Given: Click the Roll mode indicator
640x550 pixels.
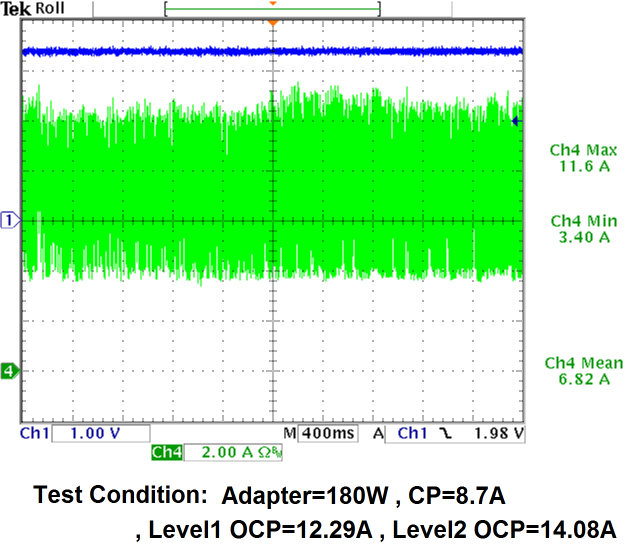Looking at the screenshot, I should point(50,8).
